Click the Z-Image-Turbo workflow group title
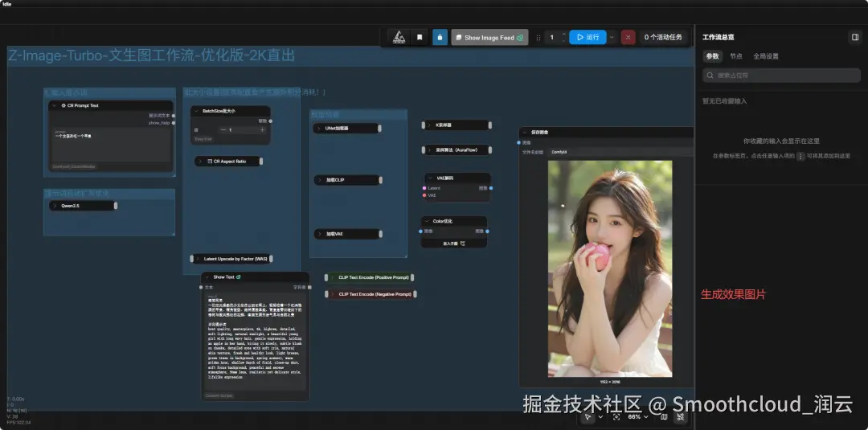 click(x=151, y=55)
